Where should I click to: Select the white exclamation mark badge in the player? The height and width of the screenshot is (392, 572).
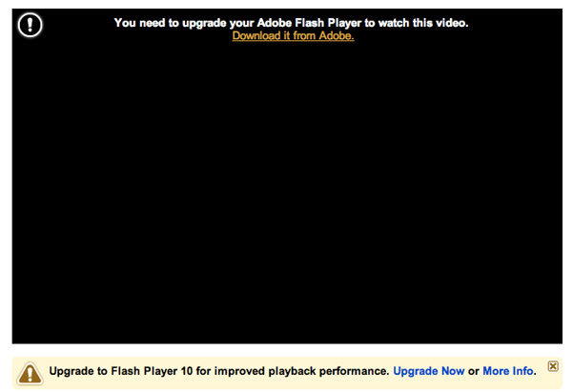[x=30, y=25]
